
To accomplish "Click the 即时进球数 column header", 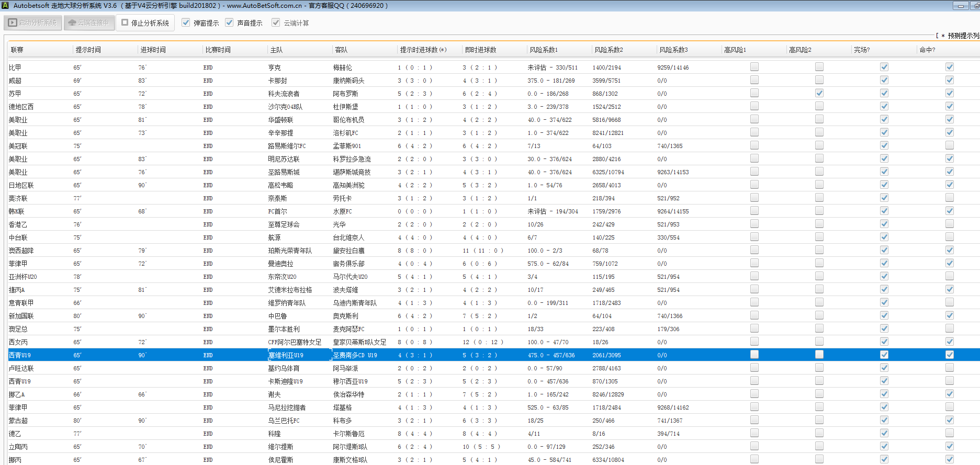I will 480,50.
